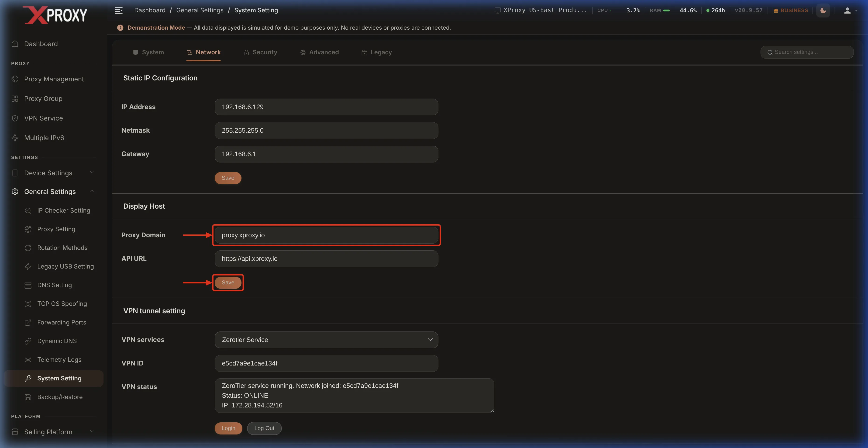Save the Static IP Configuration
The height and width of the screenshot is (448, 868).
click(x=228, y=178)
